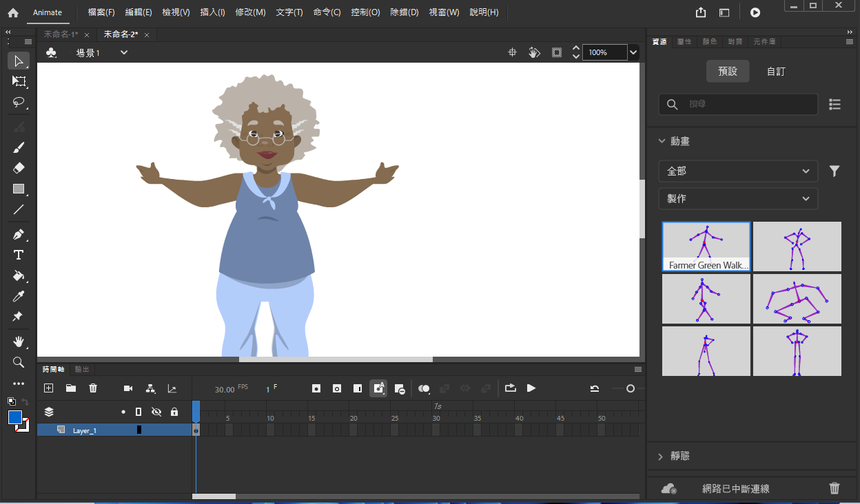Click the layer depth graph icon

click(172, 388)
